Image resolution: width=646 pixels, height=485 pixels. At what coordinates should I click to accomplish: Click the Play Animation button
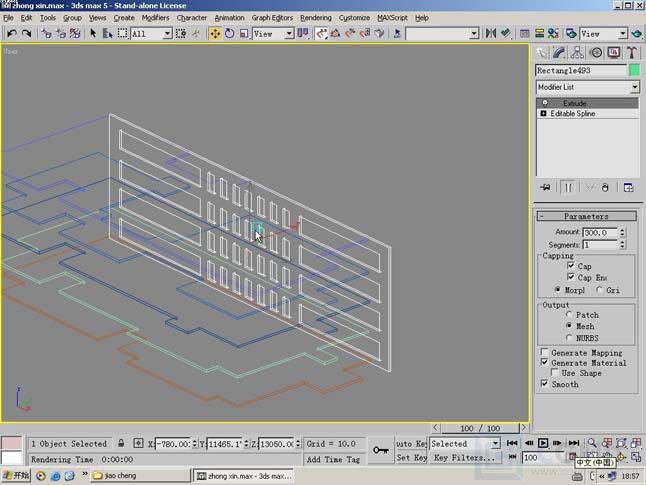click(x=543, y=443)
